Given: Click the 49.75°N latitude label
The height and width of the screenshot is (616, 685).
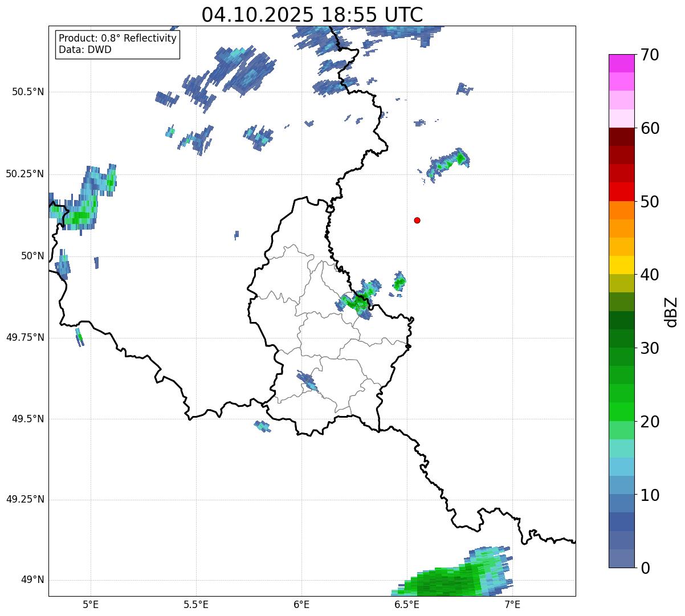Looking at the screenshot, I should pyautogui.click(x=25, y=337).
